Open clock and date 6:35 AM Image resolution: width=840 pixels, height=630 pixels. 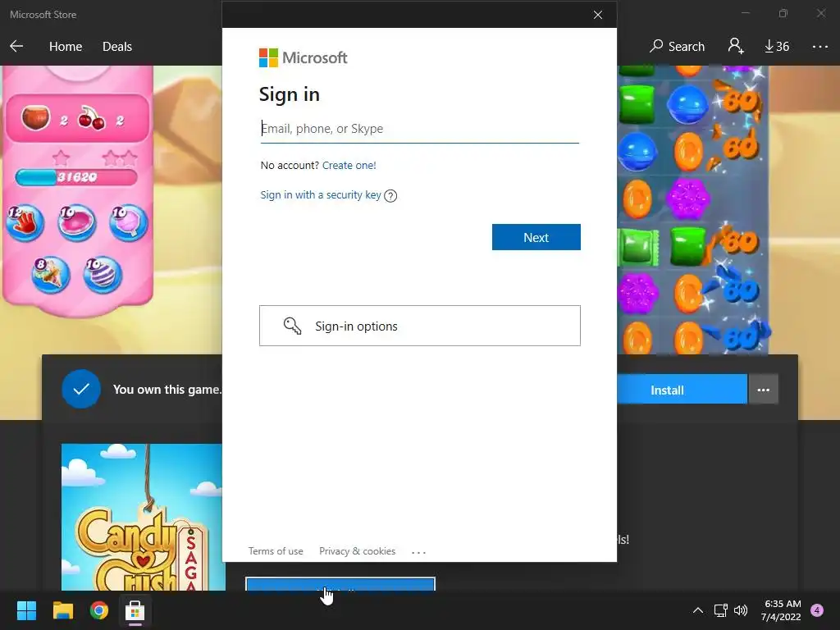tap(781, 610)
